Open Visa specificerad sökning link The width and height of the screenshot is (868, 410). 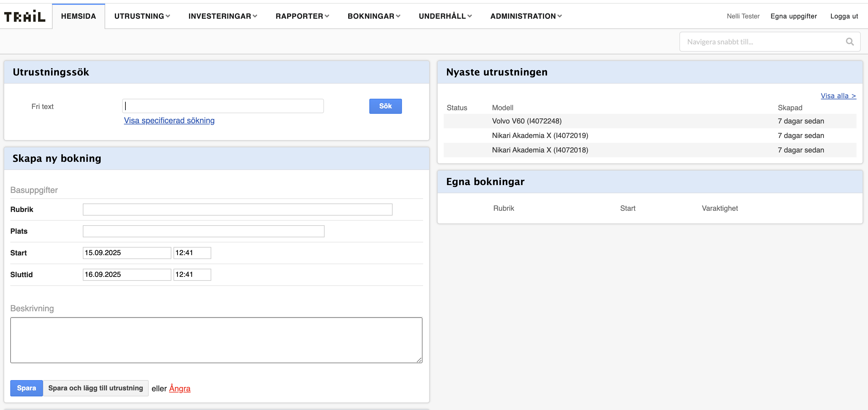[169, 120]
